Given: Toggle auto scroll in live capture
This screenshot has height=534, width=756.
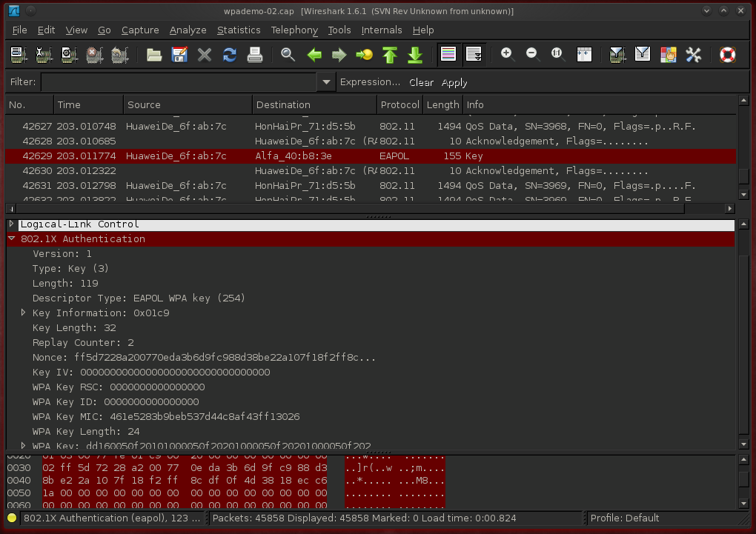Looking at the screenshot, I should 473,55.
